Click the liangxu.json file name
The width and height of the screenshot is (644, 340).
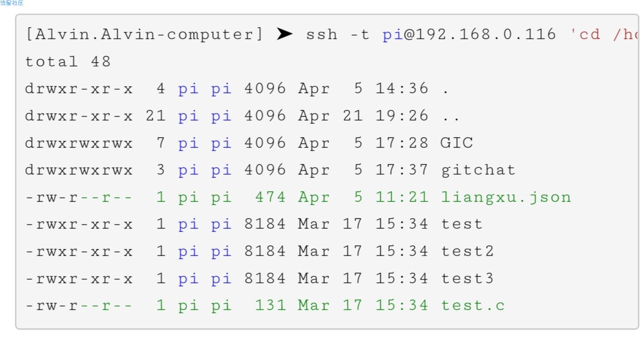point(506,197)
